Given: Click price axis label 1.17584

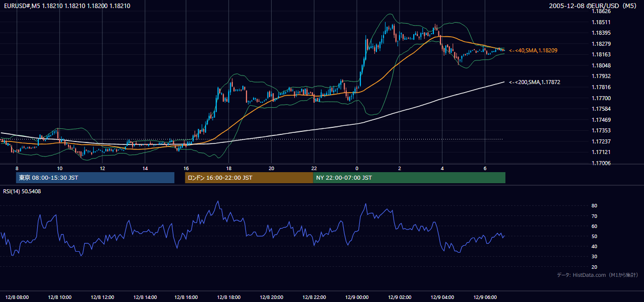Looking at the screenshot, I should coord(601,109).
